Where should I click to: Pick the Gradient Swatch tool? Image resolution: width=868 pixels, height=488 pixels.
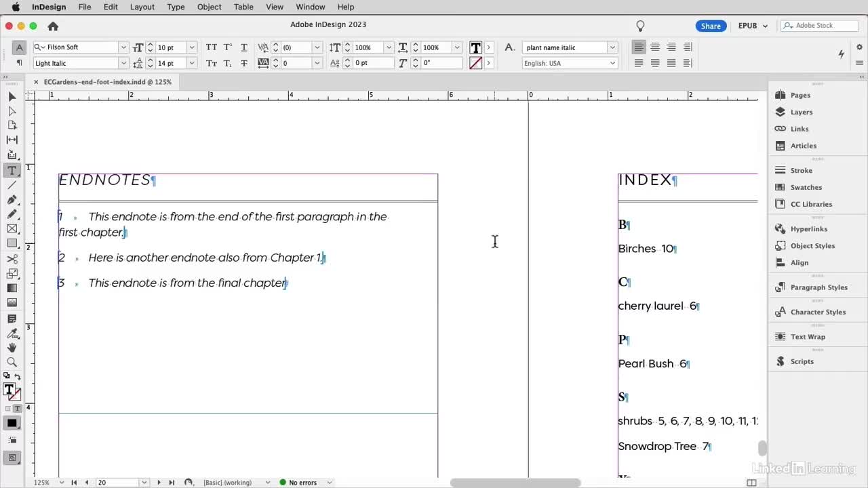[12, 288]
